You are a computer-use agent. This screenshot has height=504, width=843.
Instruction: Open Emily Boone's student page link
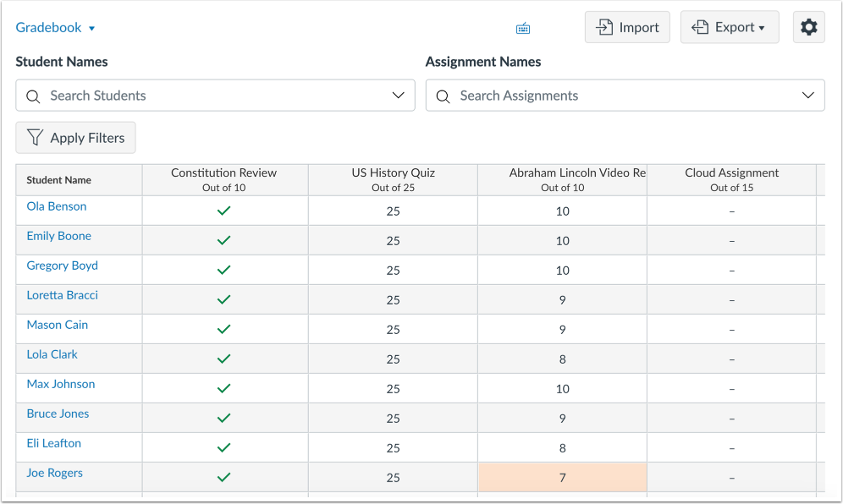click(x=58, y=235)
